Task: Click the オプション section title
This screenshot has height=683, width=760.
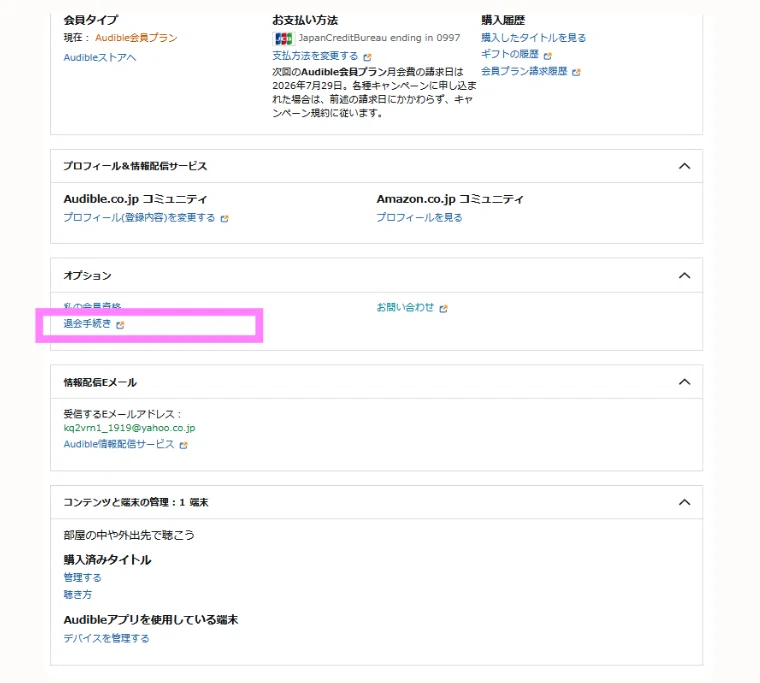Action: point(87,276)
